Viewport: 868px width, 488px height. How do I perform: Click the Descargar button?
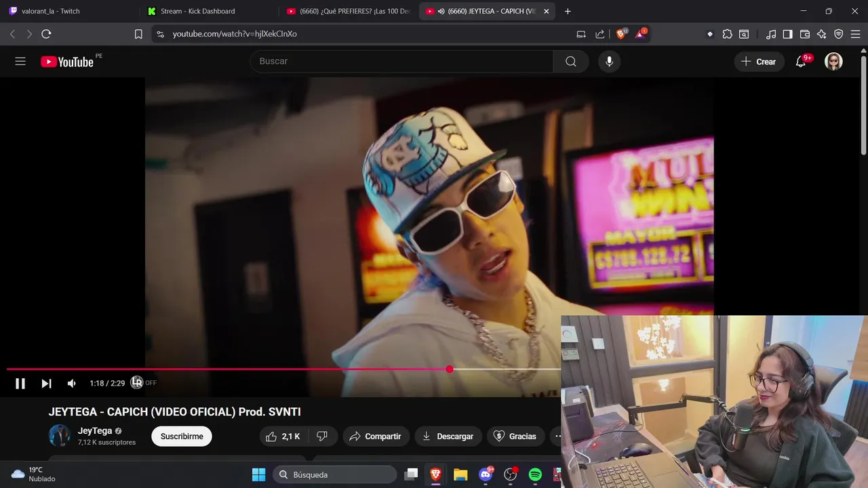pyautogui.click(x=448, y=436)
